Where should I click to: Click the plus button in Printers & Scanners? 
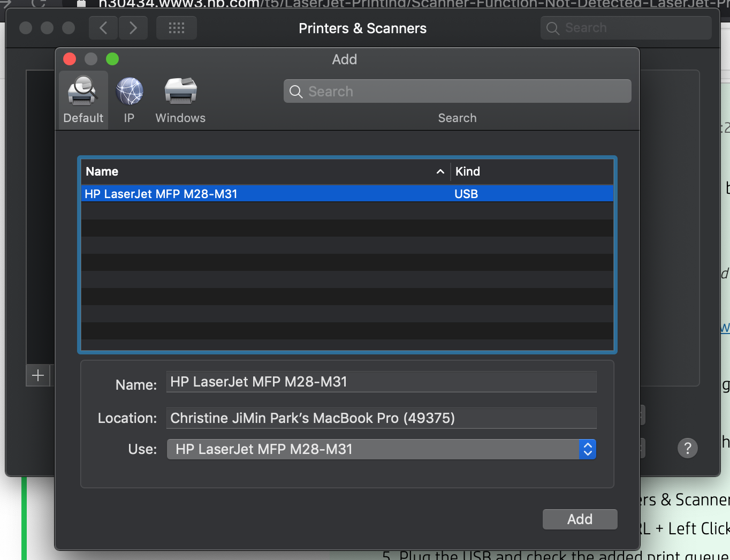tap(38, 375)
